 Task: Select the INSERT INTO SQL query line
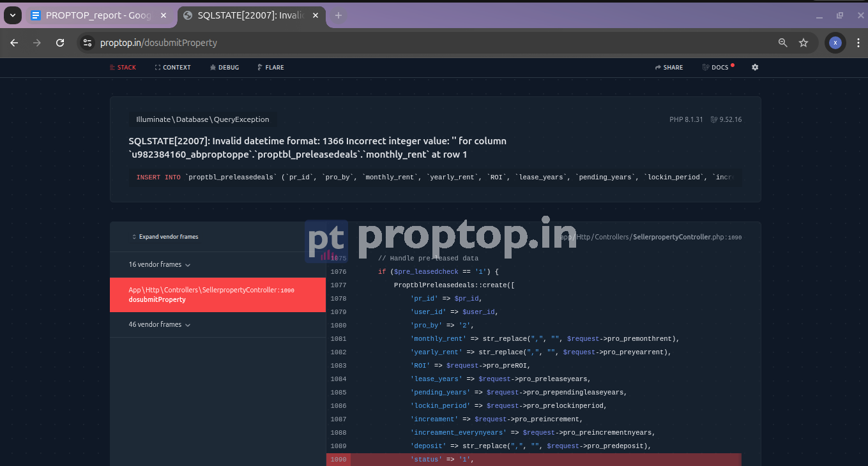pyautogui.click(x=435, y=177)
